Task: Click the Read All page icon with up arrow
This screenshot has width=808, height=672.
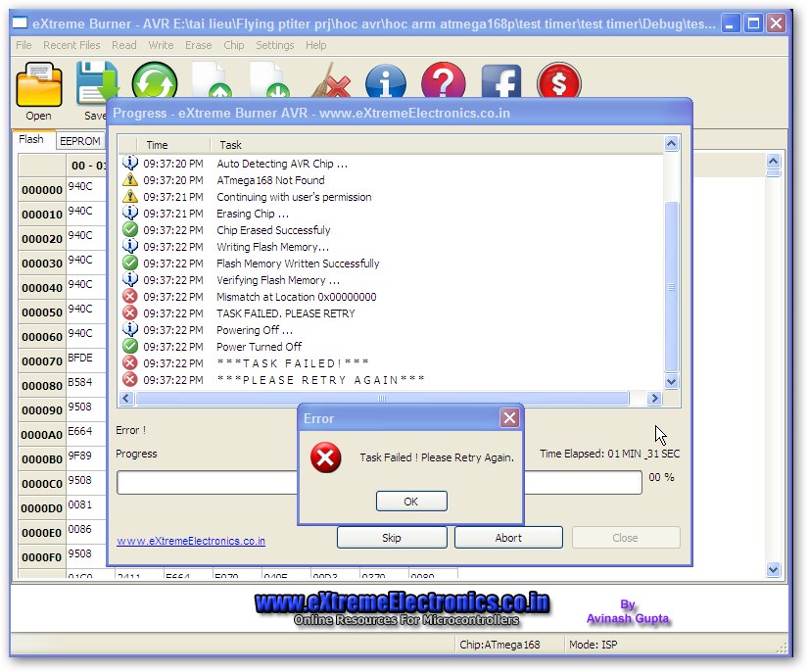Action: coord(212,80)
